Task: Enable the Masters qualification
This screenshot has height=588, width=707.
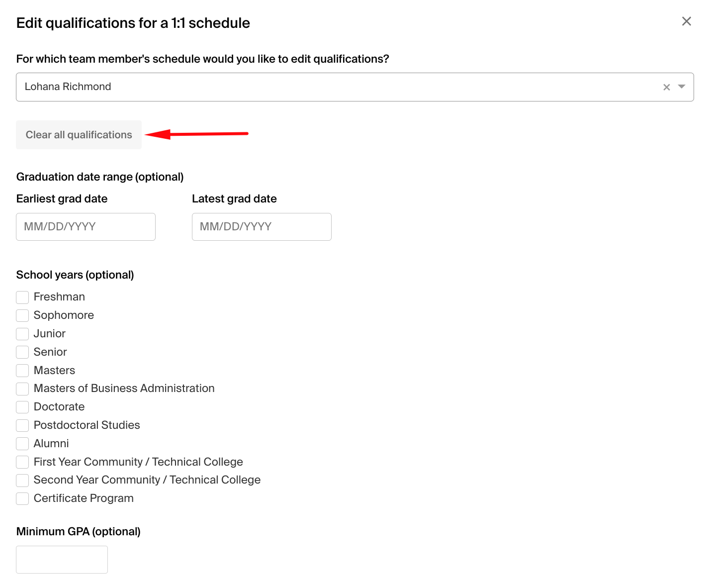Action: 22,371
